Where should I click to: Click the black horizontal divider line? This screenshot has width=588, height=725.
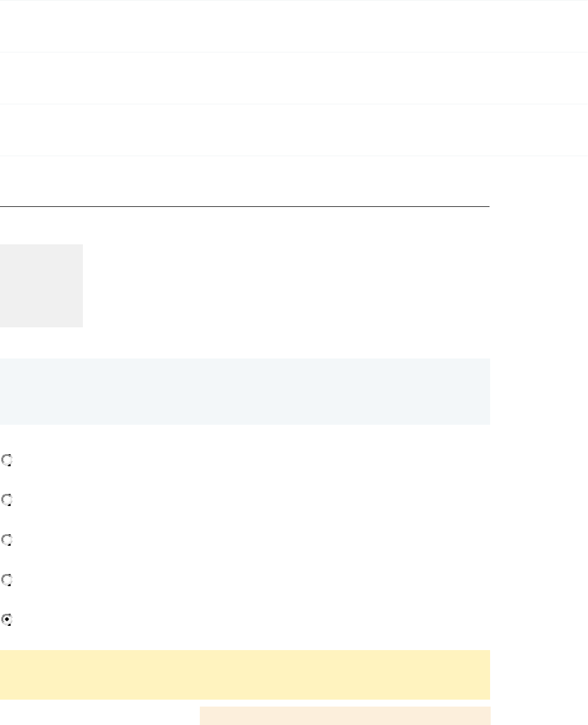tap(245, 206)
